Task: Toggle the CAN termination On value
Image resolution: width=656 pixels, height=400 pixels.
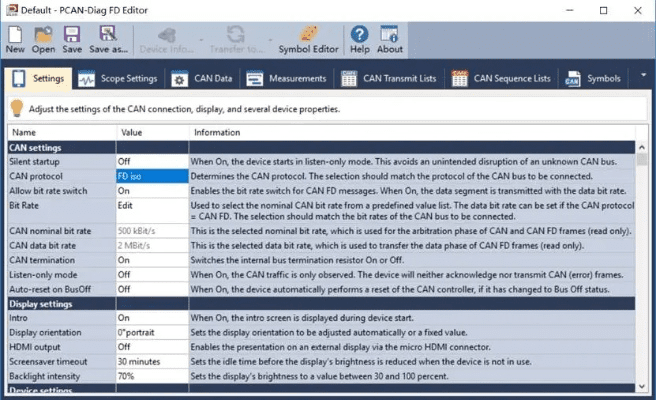Action: pos(150,259)
